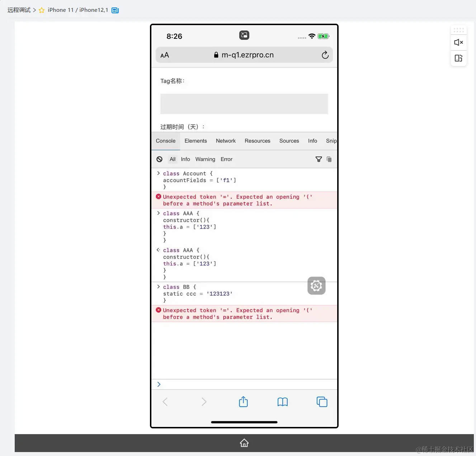Click the console command input prompt
This screenshot has width=476, height=456.
244,384
